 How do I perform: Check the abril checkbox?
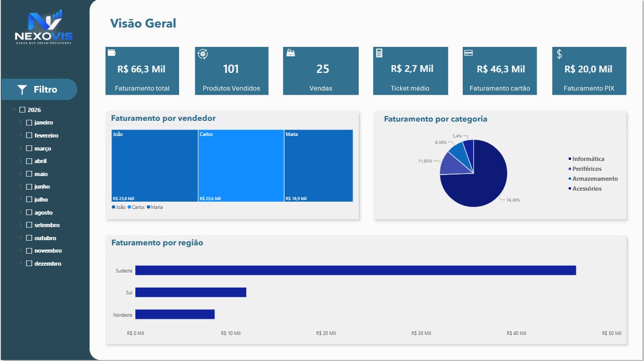pyautogui.click(x=29, y=161)
